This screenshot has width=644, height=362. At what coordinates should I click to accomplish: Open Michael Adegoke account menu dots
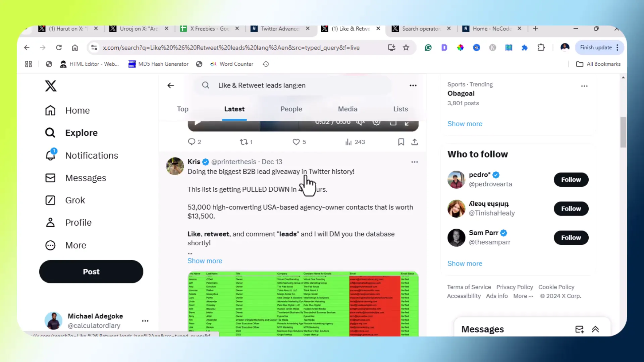[145, 321]
